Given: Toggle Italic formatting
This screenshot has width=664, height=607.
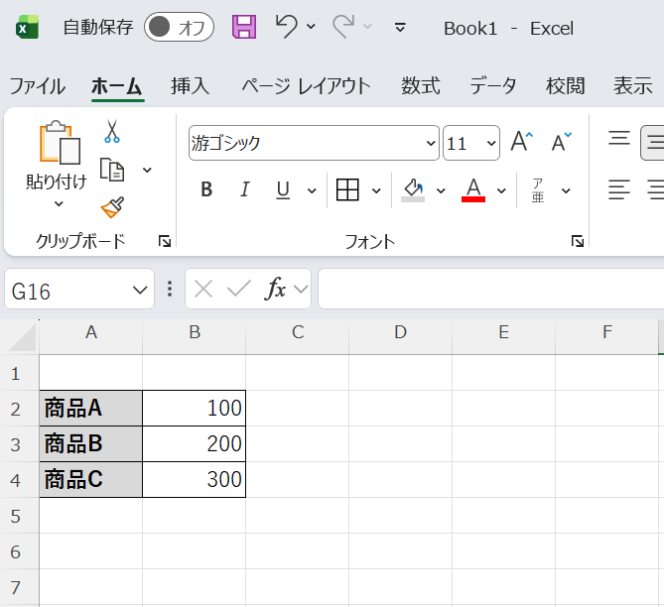Looking at the screenshot, I should click(245, 189).
